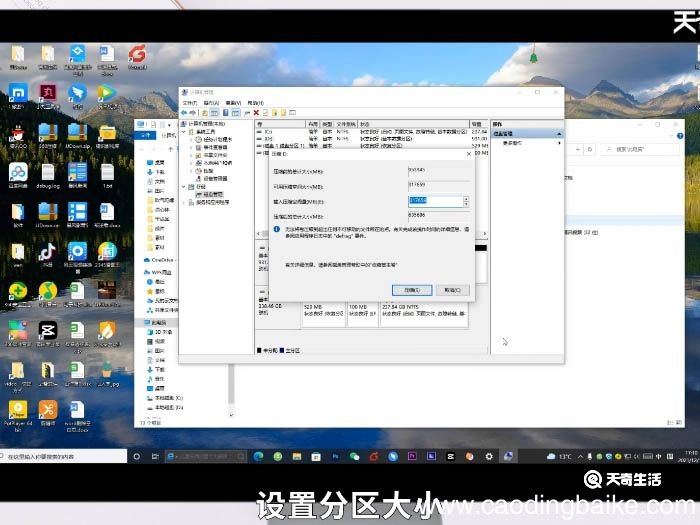This screenshot has width=700, height=525.
Task: Open Microsoft Edge from the taskbar
Action: click(x=258, y=456)
